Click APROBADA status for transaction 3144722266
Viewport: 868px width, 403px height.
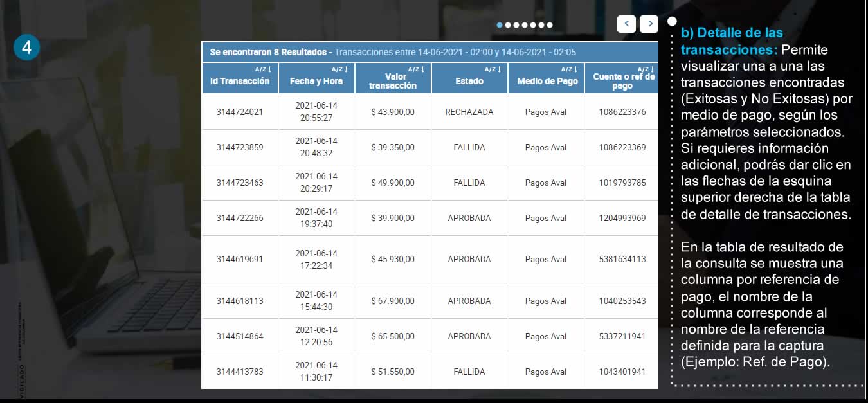469,218
